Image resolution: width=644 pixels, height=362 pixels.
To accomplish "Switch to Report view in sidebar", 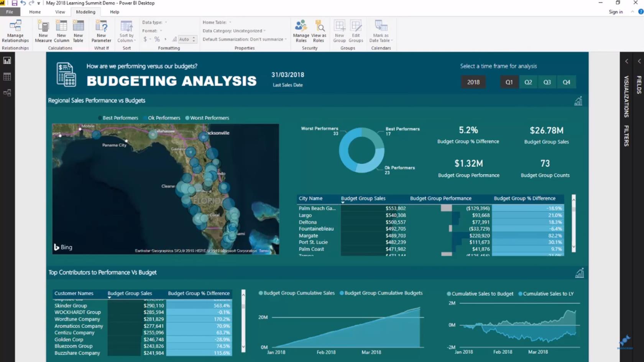I will [7, 61].
